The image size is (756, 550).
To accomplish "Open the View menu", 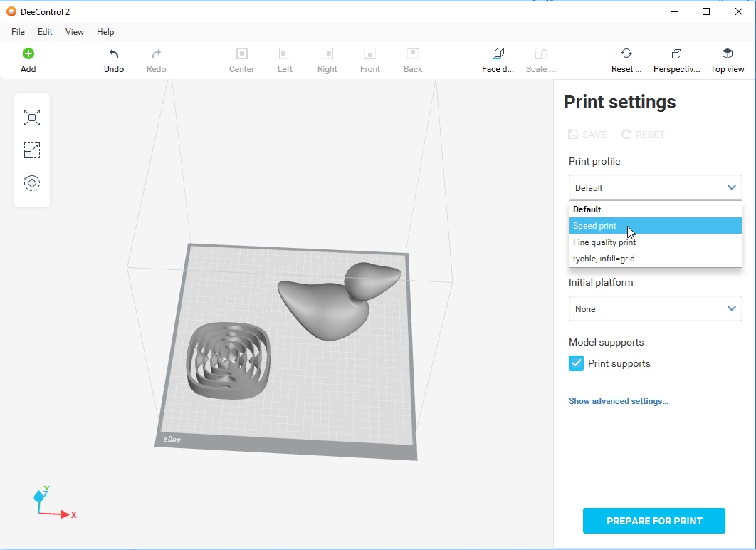I will pyautogui.click(x=75, y=32).
